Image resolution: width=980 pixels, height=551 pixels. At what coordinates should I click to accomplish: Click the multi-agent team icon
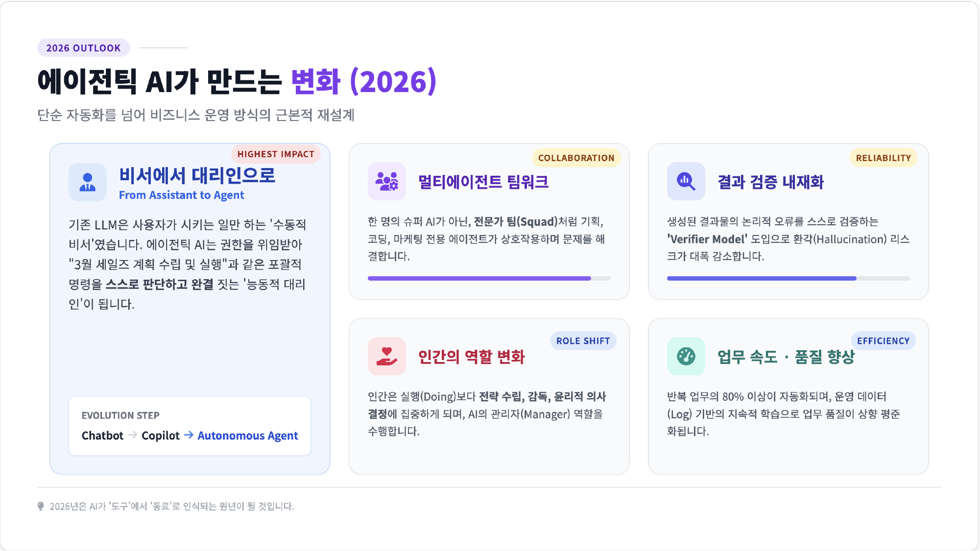click(x=387, y=182)
